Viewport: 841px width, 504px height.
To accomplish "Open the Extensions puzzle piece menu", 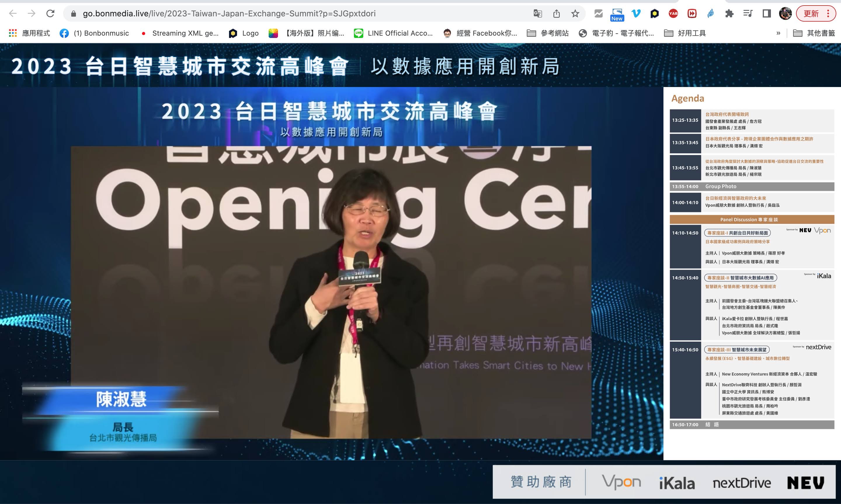I will 729,14.
